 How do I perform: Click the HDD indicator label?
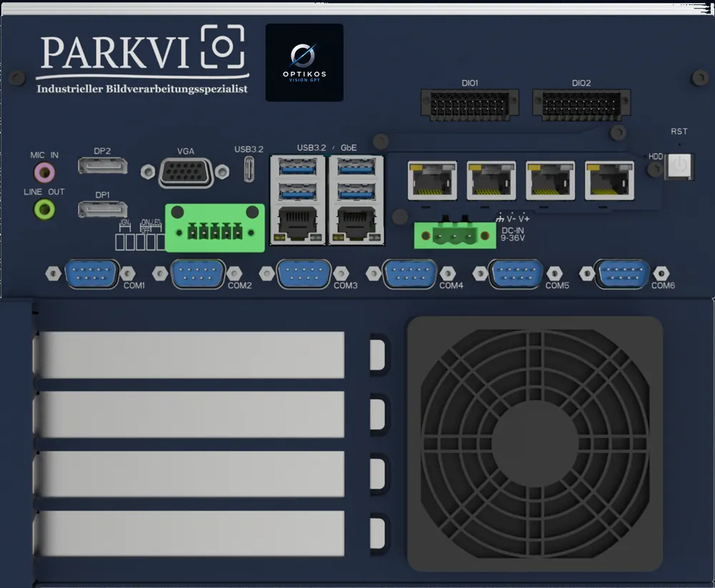click(656, 157)
